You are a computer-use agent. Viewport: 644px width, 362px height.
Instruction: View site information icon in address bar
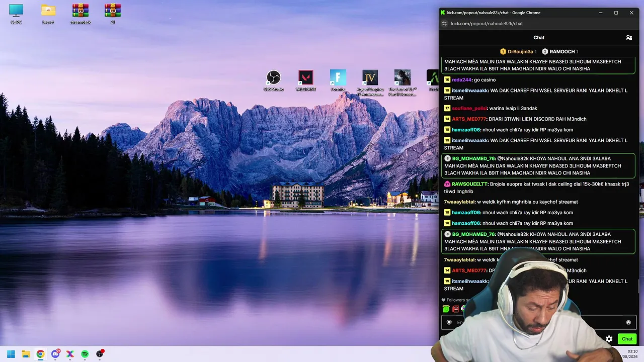[x=444, y=24]
